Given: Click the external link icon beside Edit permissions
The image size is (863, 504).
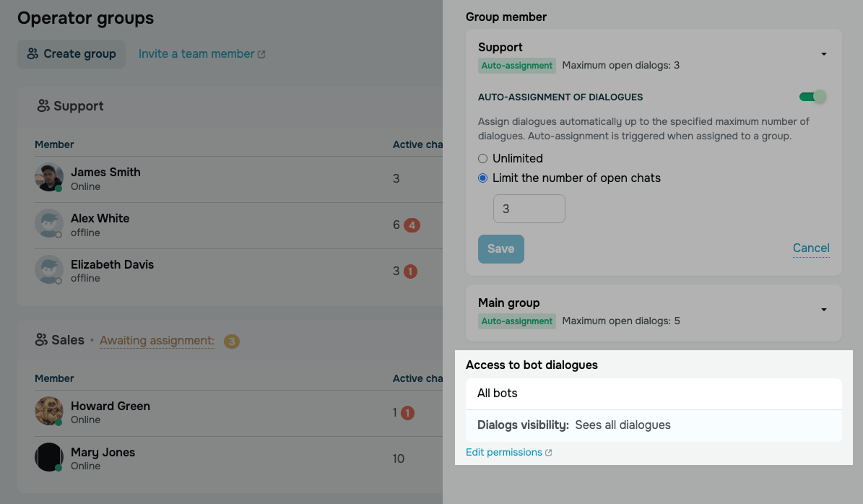Looking at the screenshot, I should [549, 453].
